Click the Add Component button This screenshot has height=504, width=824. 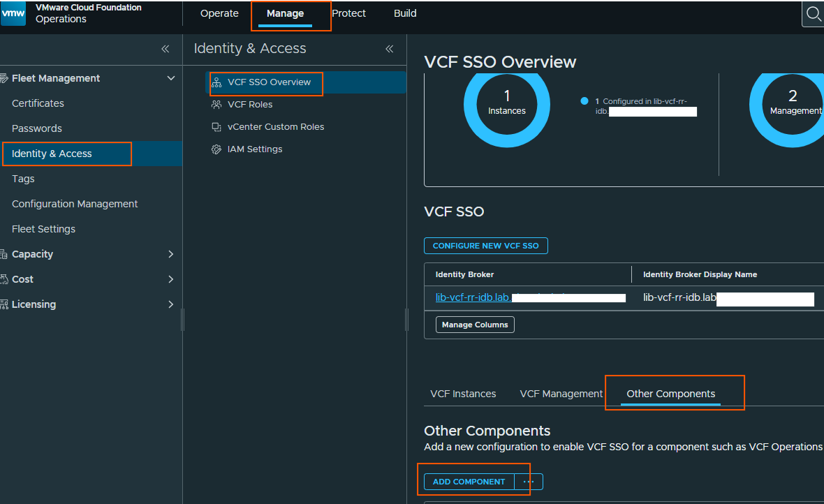pos(469,482)
